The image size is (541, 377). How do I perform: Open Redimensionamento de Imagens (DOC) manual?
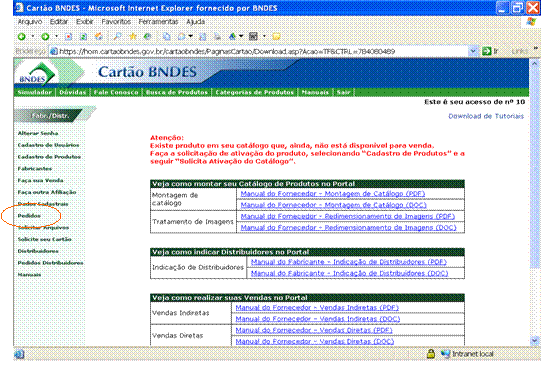tap(348, 228)
